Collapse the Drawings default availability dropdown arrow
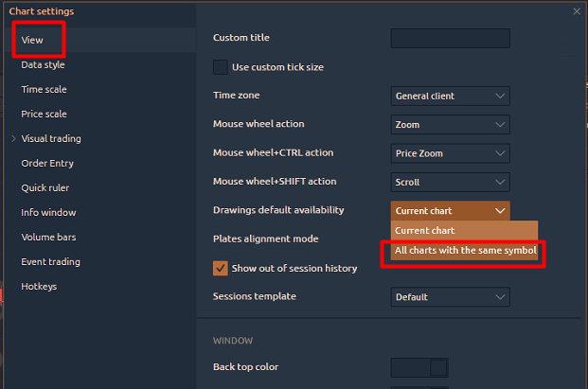Viewport: 588px width, 389px height. [x=500, y=211]
